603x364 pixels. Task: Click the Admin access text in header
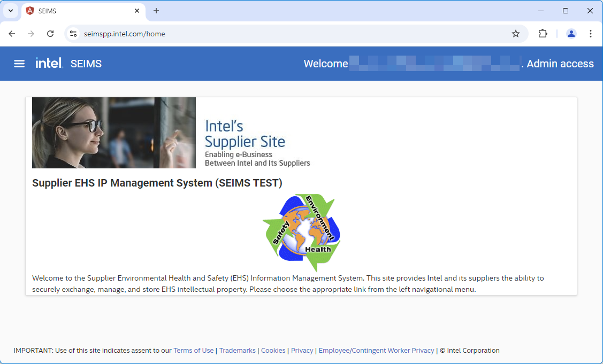click(560, 64)
